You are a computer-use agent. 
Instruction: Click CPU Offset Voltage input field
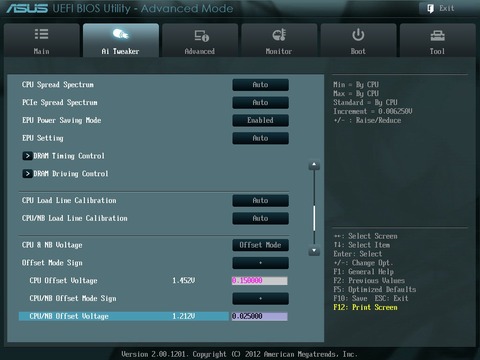pos(259,281)
